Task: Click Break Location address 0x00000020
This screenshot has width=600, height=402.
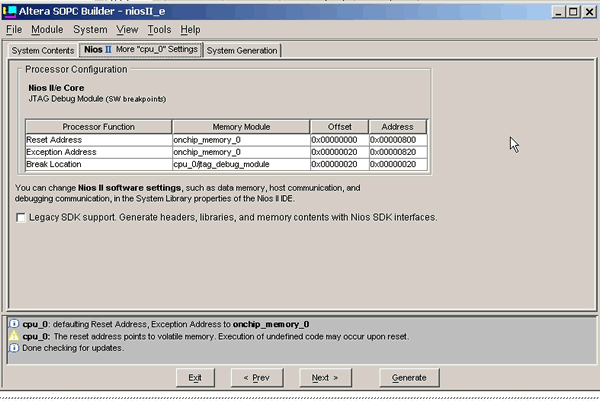Action: [x=398, y=164]
